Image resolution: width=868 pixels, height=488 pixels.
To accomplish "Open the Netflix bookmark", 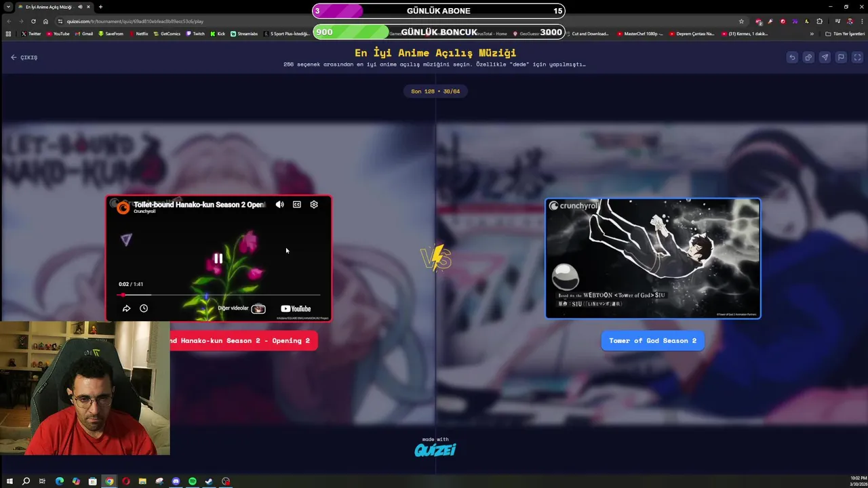I will click(138, 34).
